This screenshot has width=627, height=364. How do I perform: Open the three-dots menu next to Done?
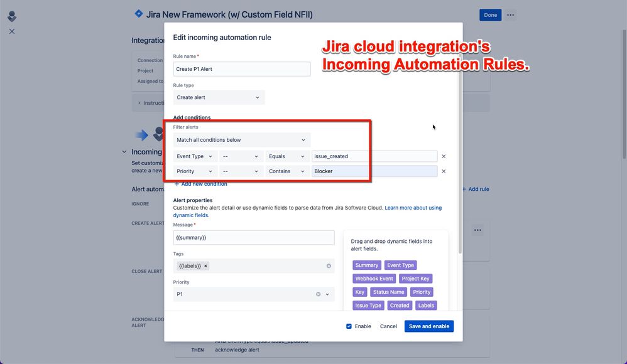[510, 15]
